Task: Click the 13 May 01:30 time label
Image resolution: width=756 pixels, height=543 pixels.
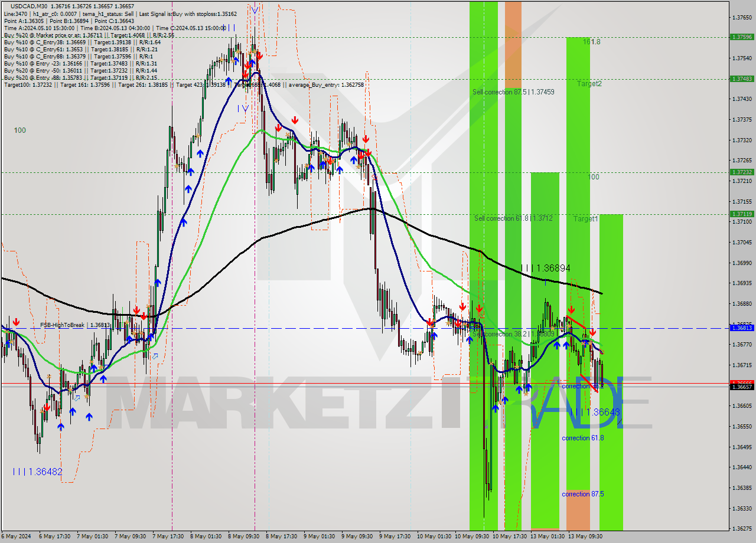Action: tap(548, 537)
